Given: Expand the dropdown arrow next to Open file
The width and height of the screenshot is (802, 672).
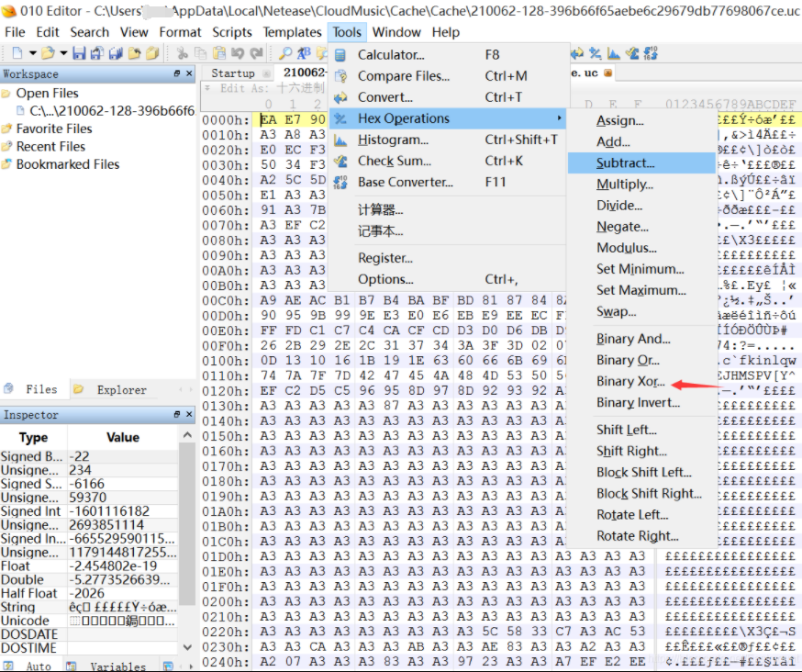Looking at the screenshot, I should tap(63, 53).
